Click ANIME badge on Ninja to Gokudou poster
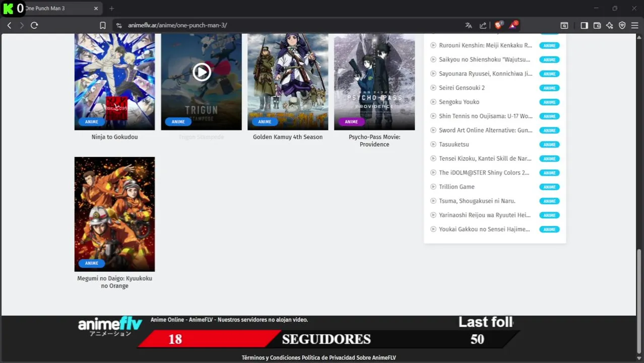 (92, 122)
